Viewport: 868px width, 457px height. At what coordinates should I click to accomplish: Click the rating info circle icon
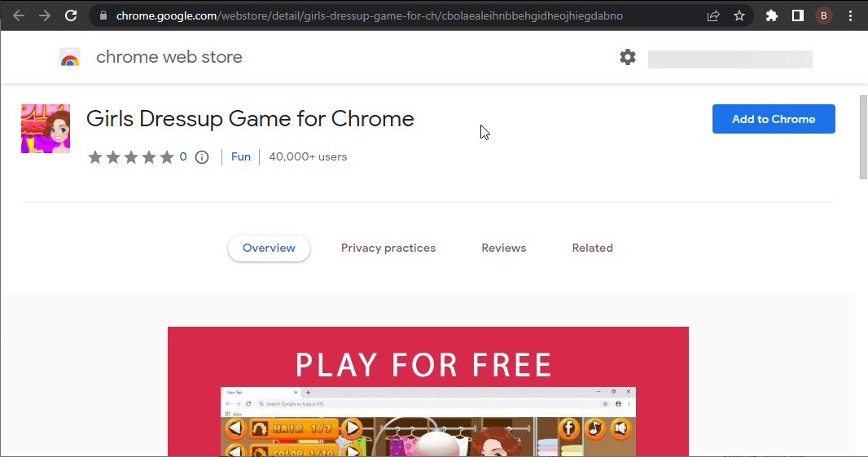click(x=202, y=157)
